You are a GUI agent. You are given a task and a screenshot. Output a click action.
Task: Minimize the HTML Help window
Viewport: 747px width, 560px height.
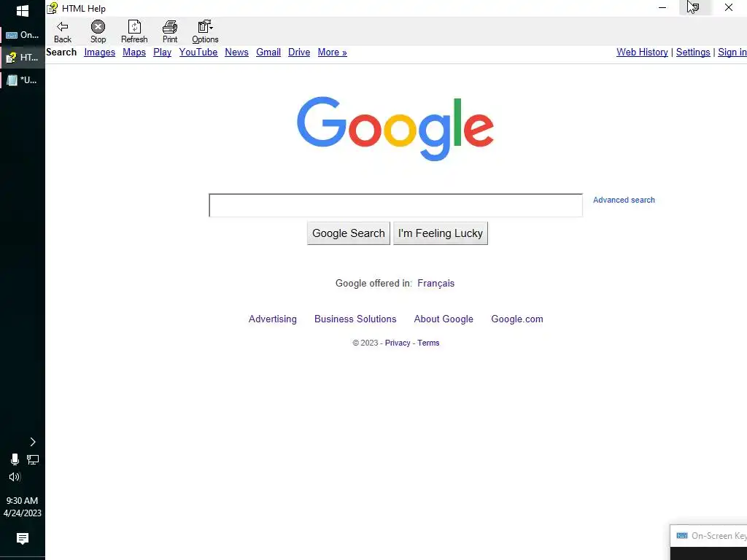point(662,7)
